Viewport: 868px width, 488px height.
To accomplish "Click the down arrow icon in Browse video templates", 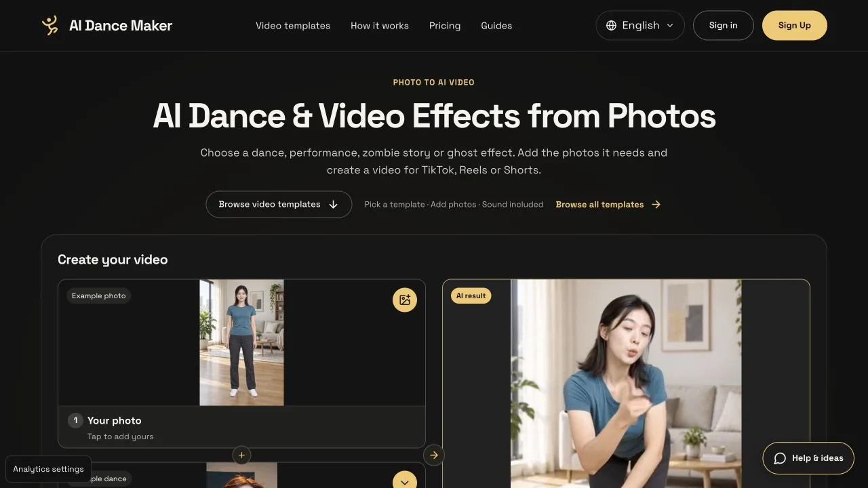I will point(333,205).
